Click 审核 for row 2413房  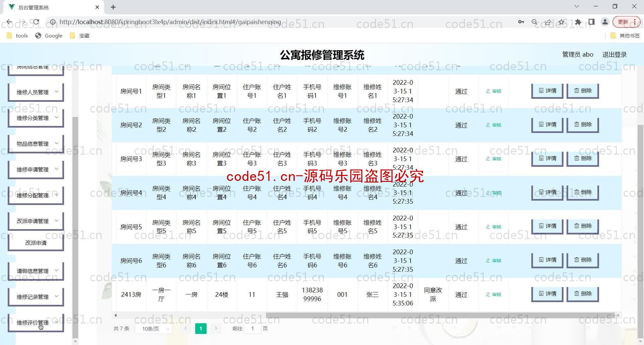click(x=494, y=294)
